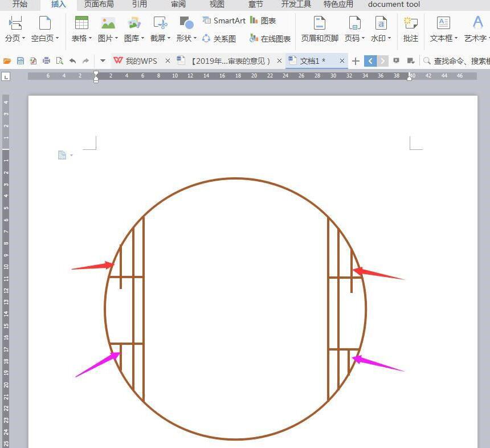490x448 pixels.
Task: Insert a SmartArt graphic
Action: 224,21
